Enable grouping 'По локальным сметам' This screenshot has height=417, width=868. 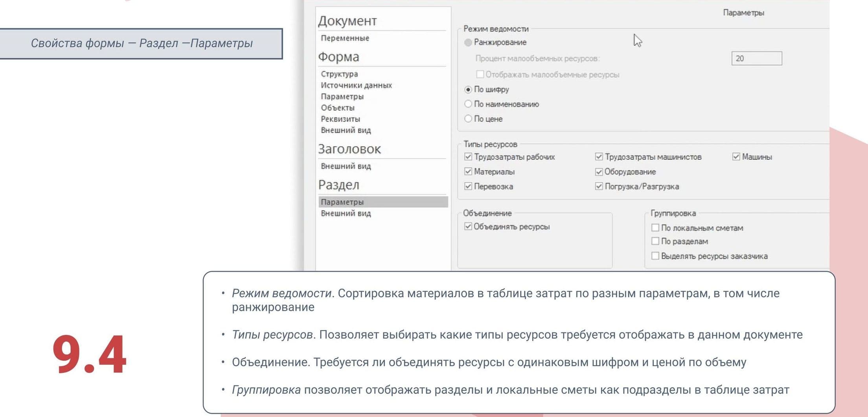(655, 228)
